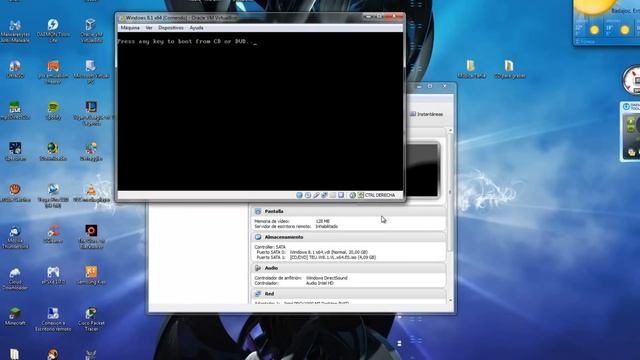Click the Badajoz weather gadget
The width and height of the screenshot is (640, 360).
click(x=607, y=22)
